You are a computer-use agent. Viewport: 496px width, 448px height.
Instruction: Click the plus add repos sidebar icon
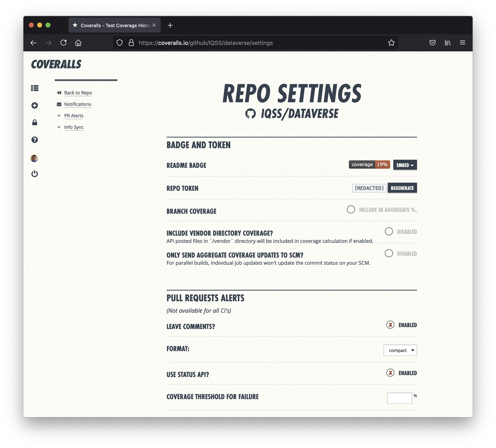point(34,106)
